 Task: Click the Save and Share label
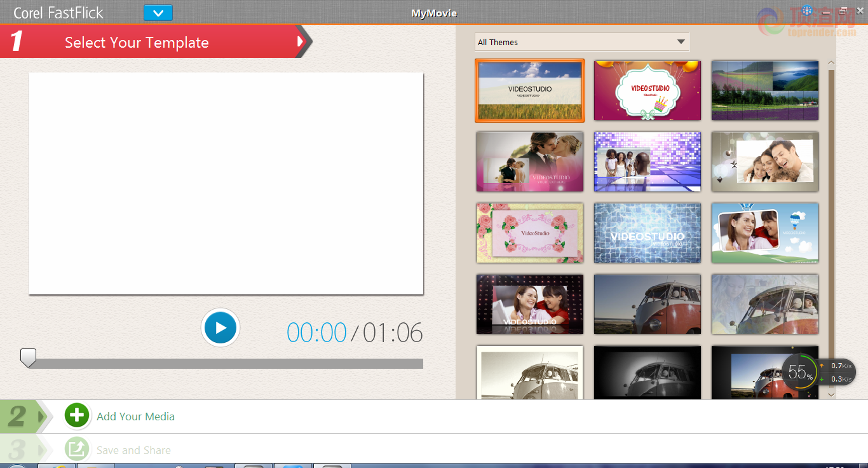pos(133,450)
